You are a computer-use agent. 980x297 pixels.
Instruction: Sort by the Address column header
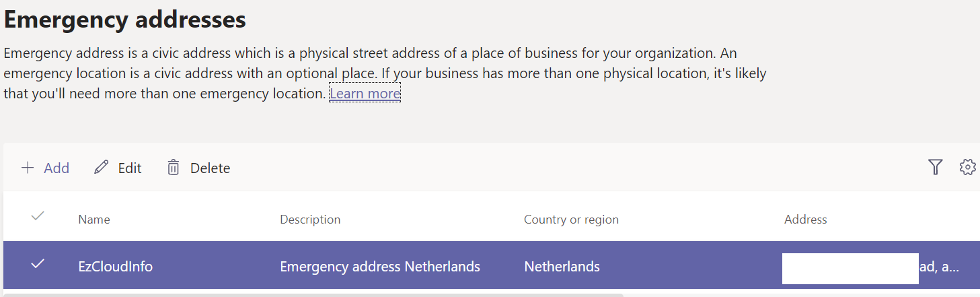click(x=805, y=220)
